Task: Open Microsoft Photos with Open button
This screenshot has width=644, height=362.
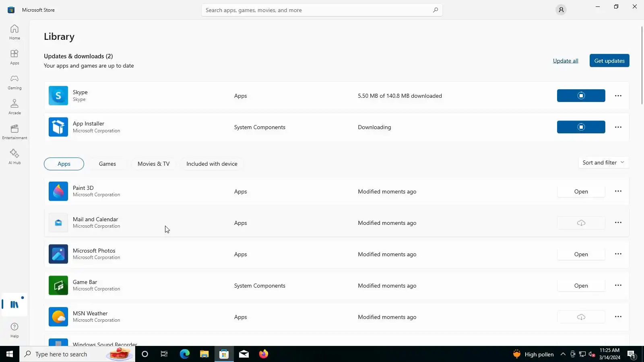Action: [x=581, y=254]
